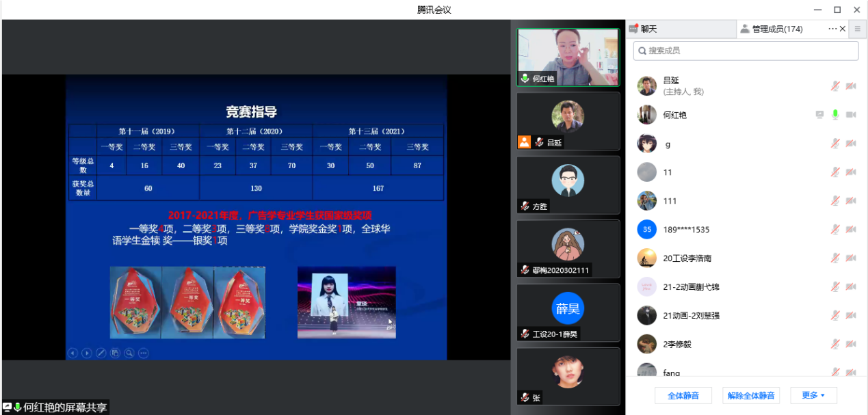The height and width of the screenshot is (415, 868).
Task: Go to previous slide using arrow icon
Action: coord(73,353)
